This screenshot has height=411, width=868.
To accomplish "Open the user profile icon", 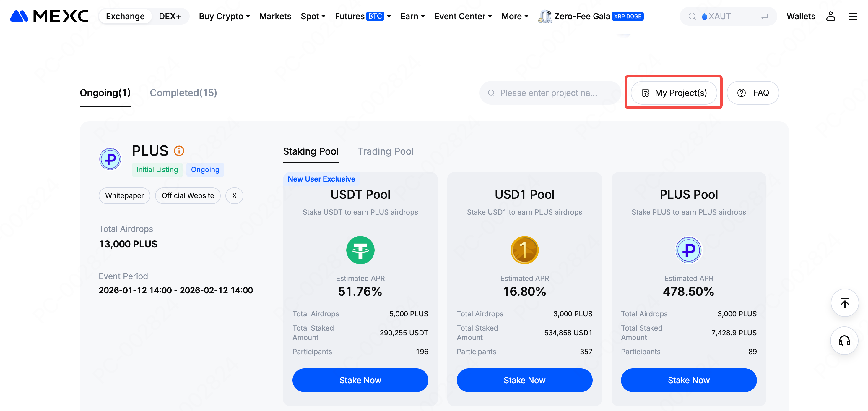I will (830, 16).
